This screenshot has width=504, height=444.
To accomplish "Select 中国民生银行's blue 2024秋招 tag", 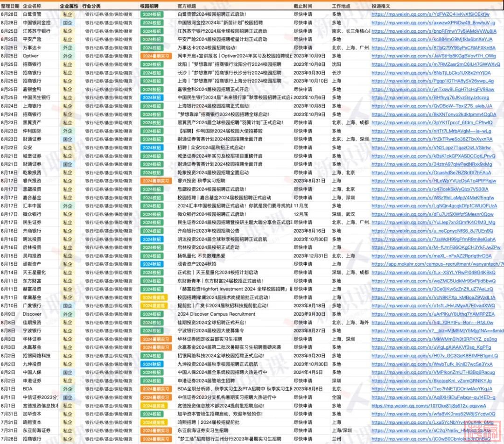I will point(152,98).
